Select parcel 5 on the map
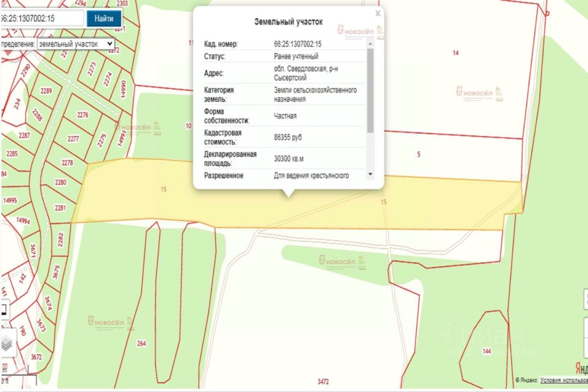The width and height of the screenshot is (588, 392). pos(418,155)
